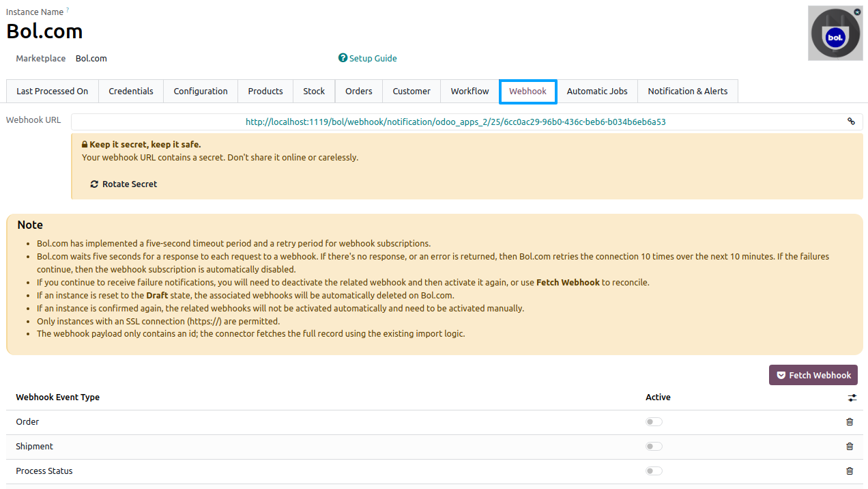The image size is (868, 489).
Task: Enable the Order webhook toggle
Action: [654, 422]
